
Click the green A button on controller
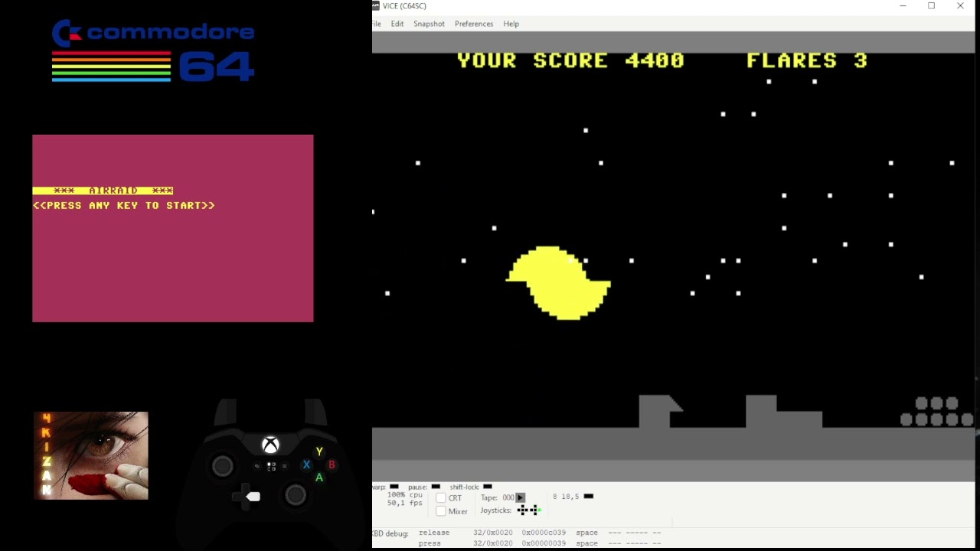(319, 478)
